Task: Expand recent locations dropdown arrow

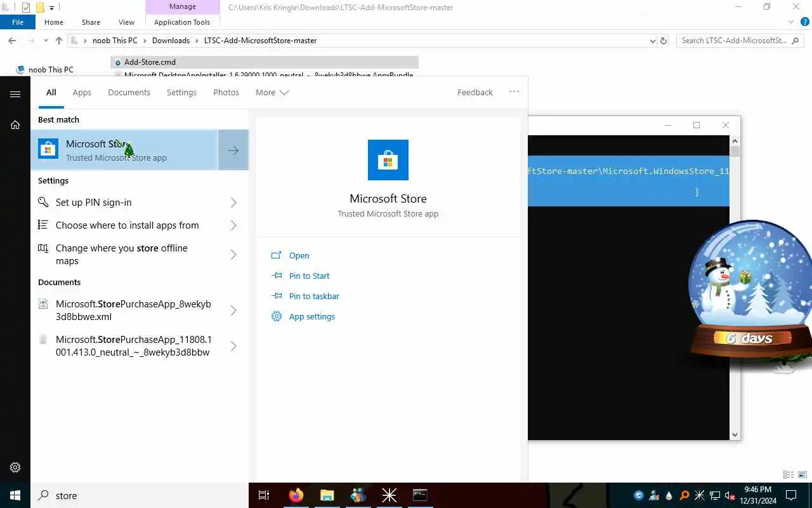Action: 46,41
